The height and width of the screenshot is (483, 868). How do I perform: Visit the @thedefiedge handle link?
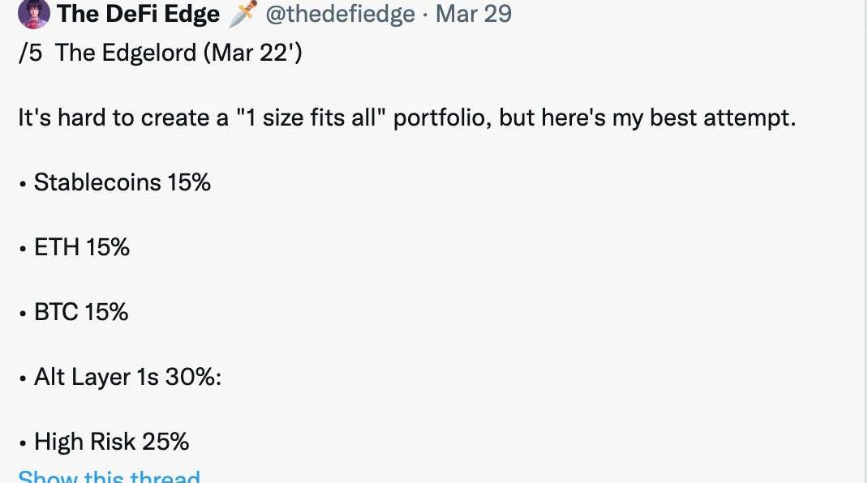click(x=340, y=14)
